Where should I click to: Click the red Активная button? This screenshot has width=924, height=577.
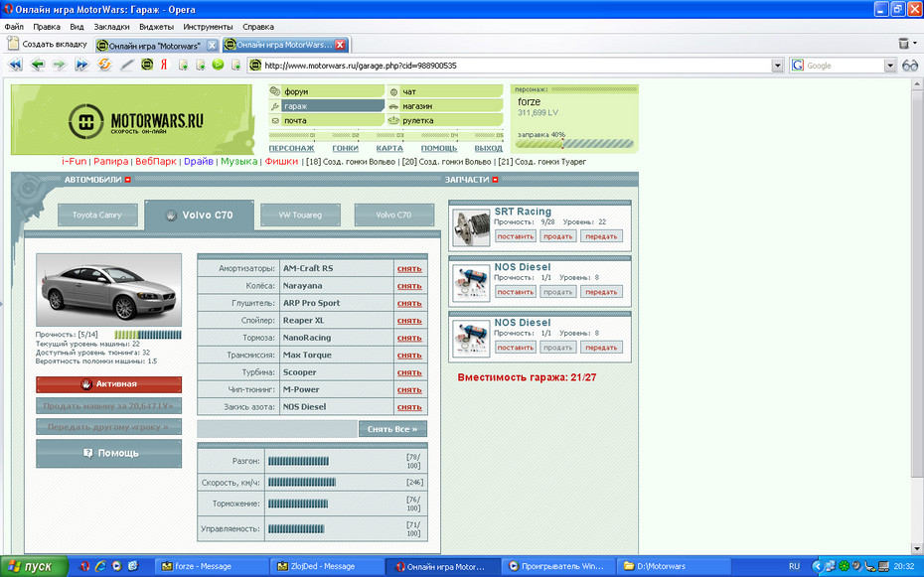tap(109, 384)
